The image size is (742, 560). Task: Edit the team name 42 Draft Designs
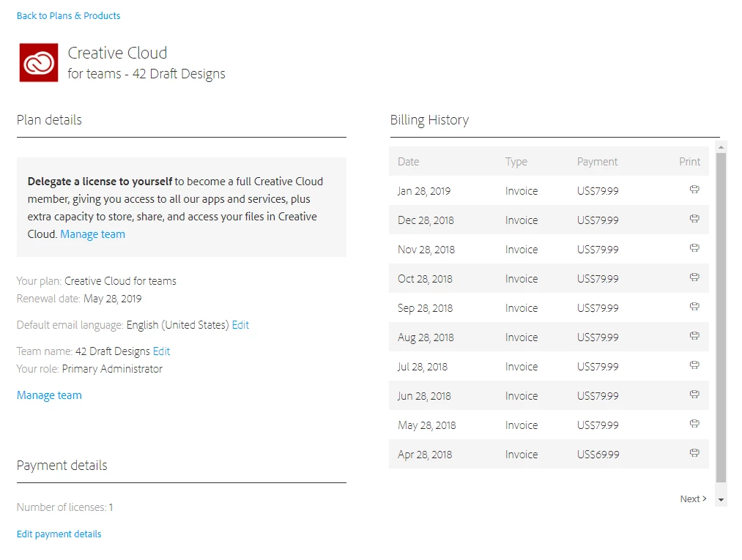click(x=161, y=351)
